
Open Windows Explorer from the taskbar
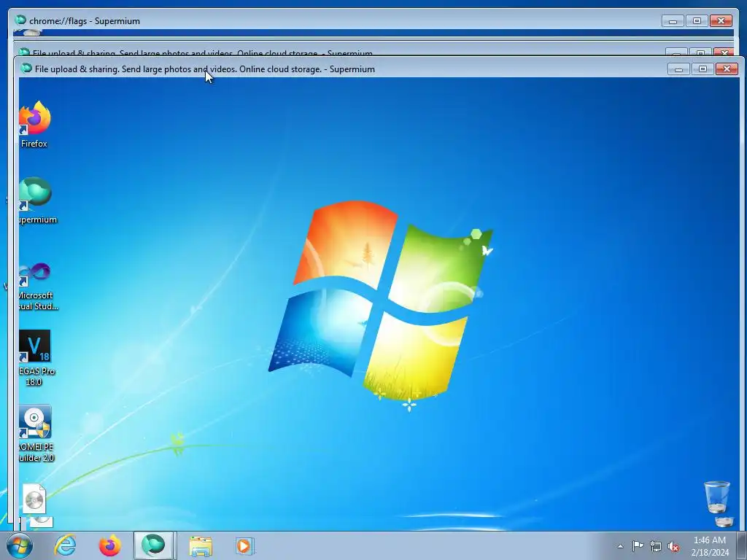[201, 545]
